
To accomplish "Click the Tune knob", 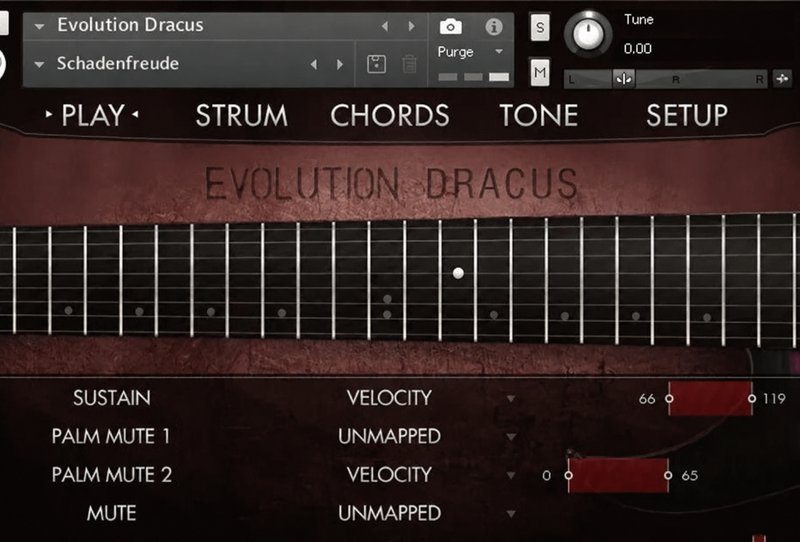I will coord(588,34).
